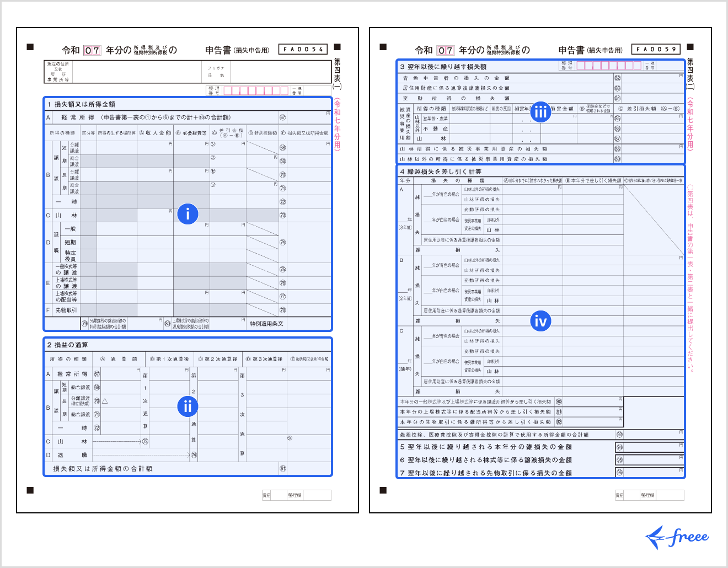Viewport: 728px width, 568px height.
Task: Click the pink 整理番号 boxes on right form
Action: click(x=609, y=66)
